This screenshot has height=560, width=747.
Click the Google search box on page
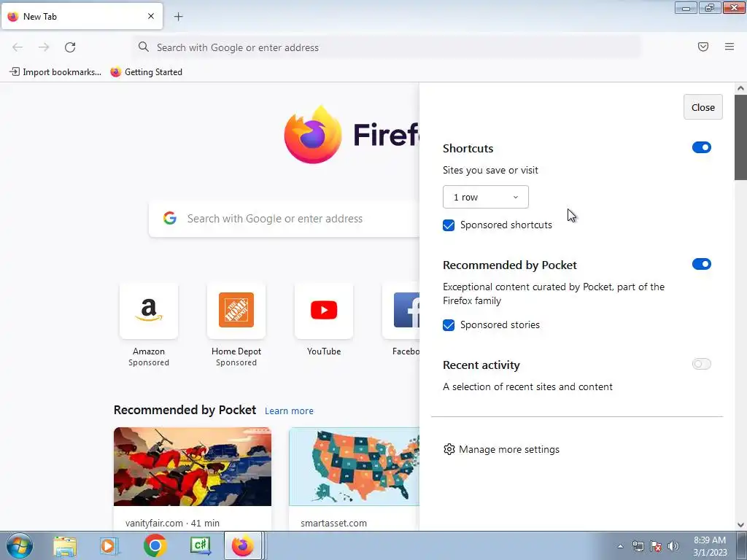(285, 219)
